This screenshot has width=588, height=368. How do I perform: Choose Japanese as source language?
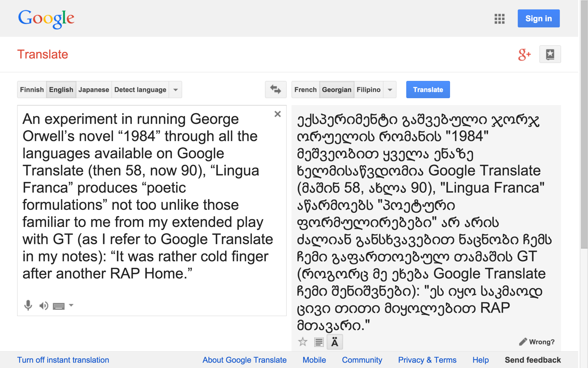(94, 90)
